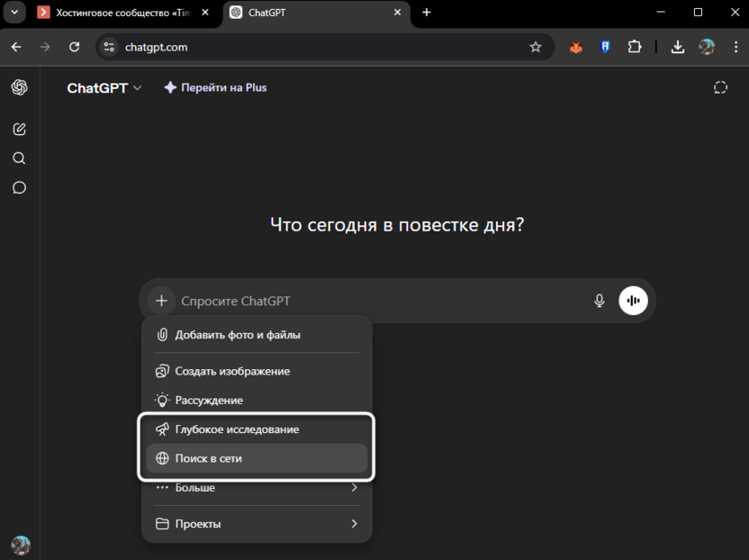Image resolution: width=749 pixels, height=560 pixels.
Task: Open the tab search dropdown arrow
Action: tap(14, 13)
